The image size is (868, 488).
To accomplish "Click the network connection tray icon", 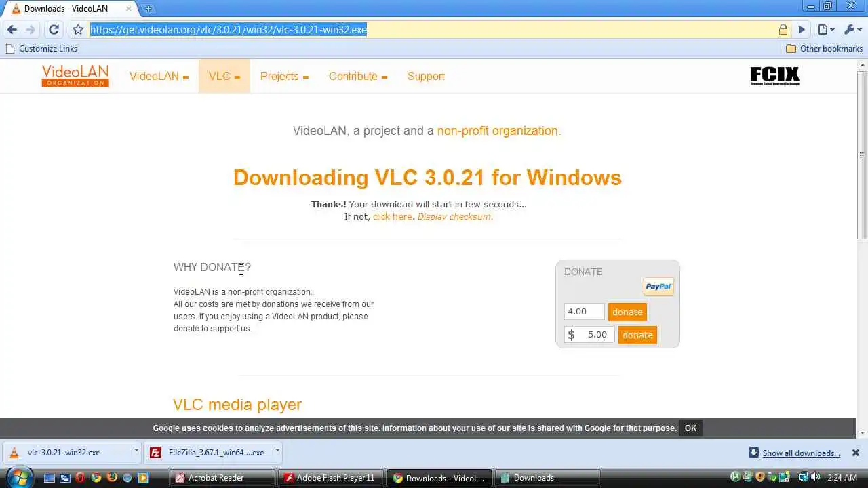I will [x=803, y=478].
